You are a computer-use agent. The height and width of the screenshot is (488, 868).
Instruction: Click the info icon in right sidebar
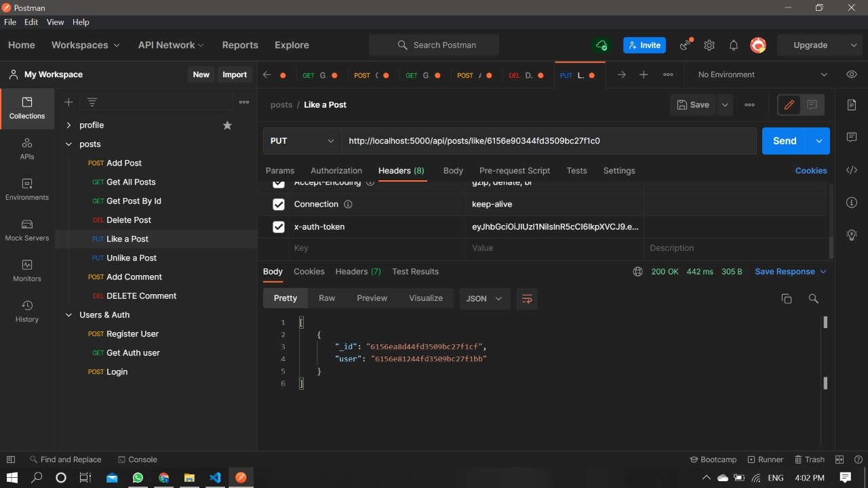pyautogui.click(x=852, y=203)
